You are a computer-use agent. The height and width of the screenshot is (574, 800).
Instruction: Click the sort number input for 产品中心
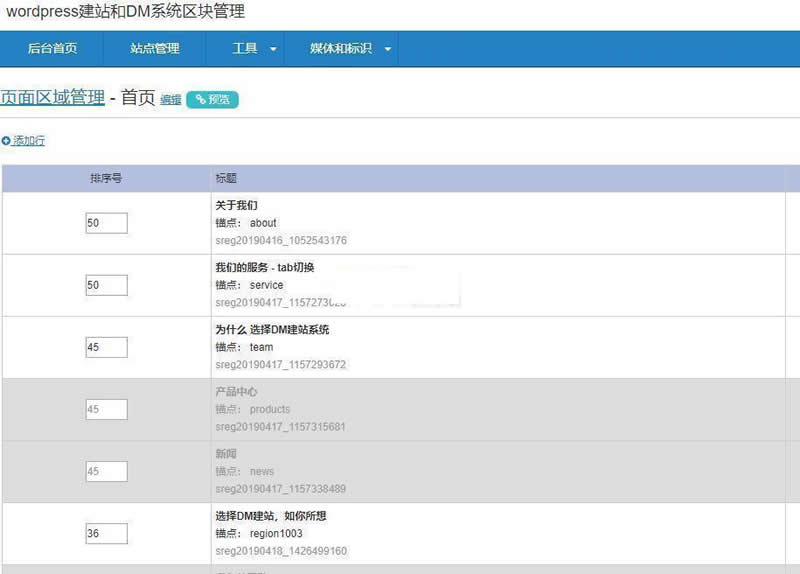tap(106, 409)
